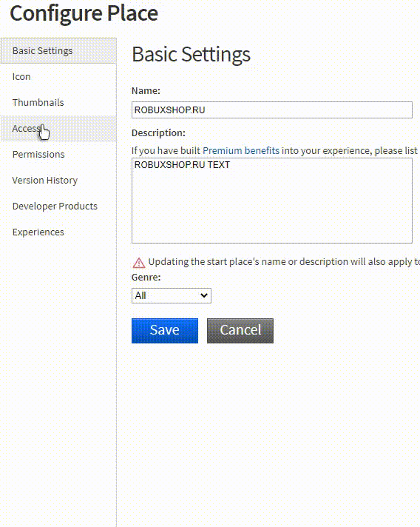The image size is (420, 527).
Task: Go to the Thumbnails section
Action: 58,102
